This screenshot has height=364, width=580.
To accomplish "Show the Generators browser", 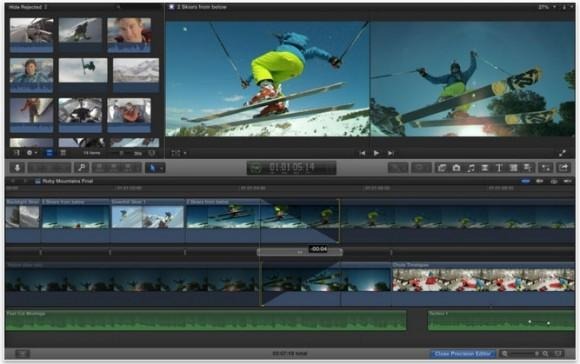I will tap(513, 168).
